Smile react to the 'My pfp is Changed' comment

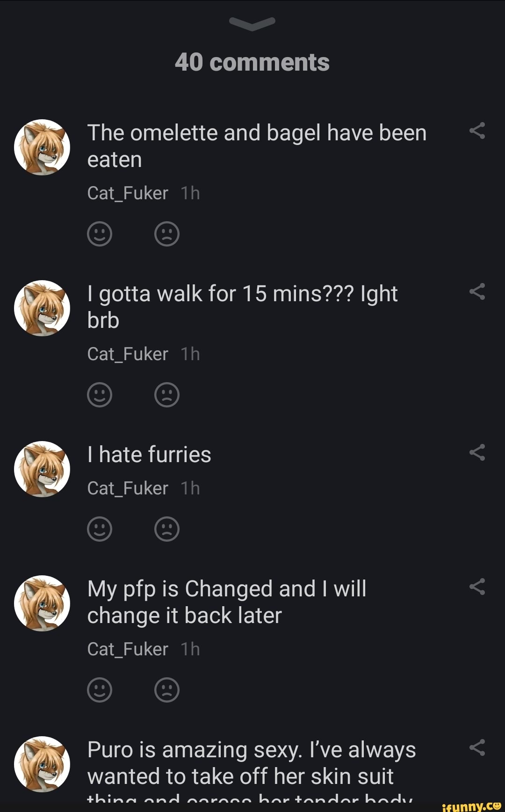click(x=100, y=690)
